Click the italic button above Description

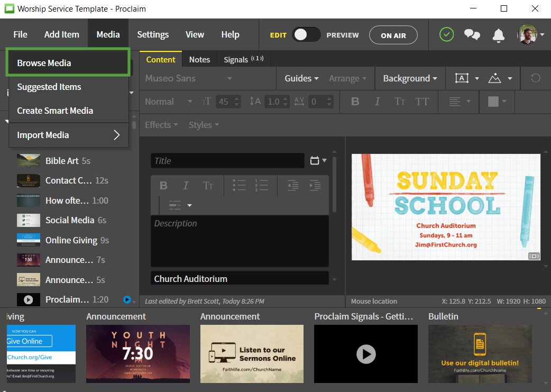click(186, 185)
